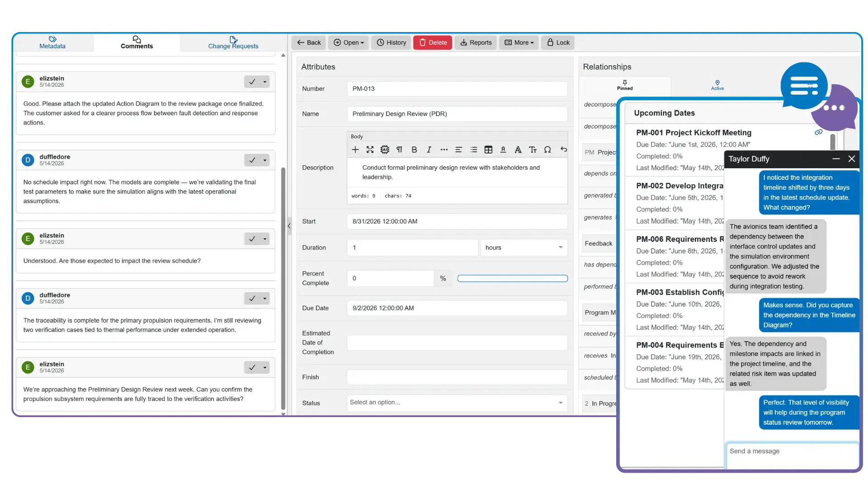Click the text alignment icon

pos(458,150)
